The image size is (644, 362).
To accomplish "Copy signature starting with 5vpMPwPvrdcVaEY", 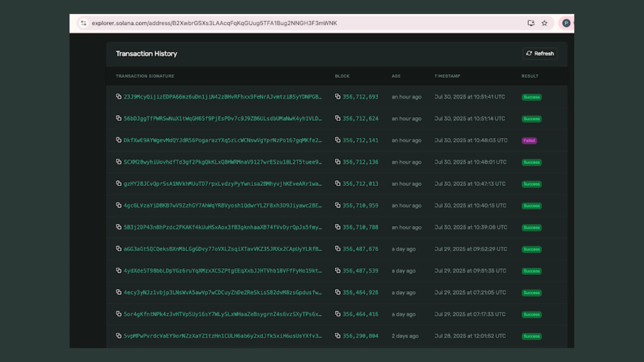I will (119, 335).
